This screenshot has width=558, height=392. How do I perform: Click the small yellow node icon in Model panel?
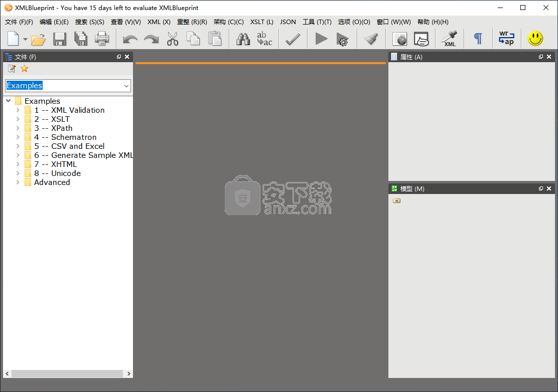point(396,201)
